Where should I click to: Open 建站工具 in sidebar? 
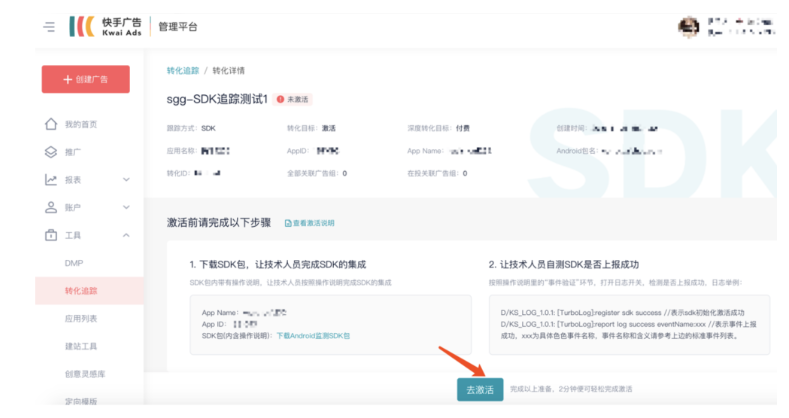[81, 346]
